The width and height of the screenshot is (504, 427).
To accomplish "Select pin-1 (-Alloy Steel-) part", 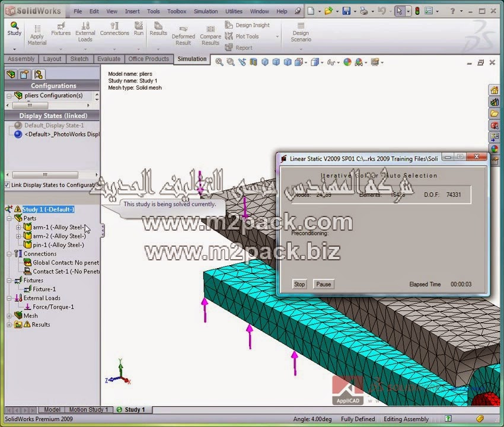I will (58, 245).
